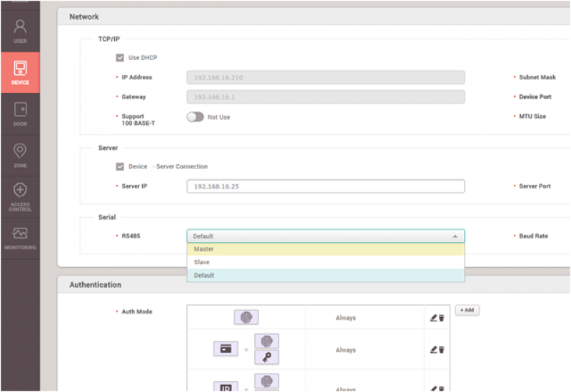Go to the Door section
The height and width of the screenshot is (392, 571).
click(x=20, y=114)
